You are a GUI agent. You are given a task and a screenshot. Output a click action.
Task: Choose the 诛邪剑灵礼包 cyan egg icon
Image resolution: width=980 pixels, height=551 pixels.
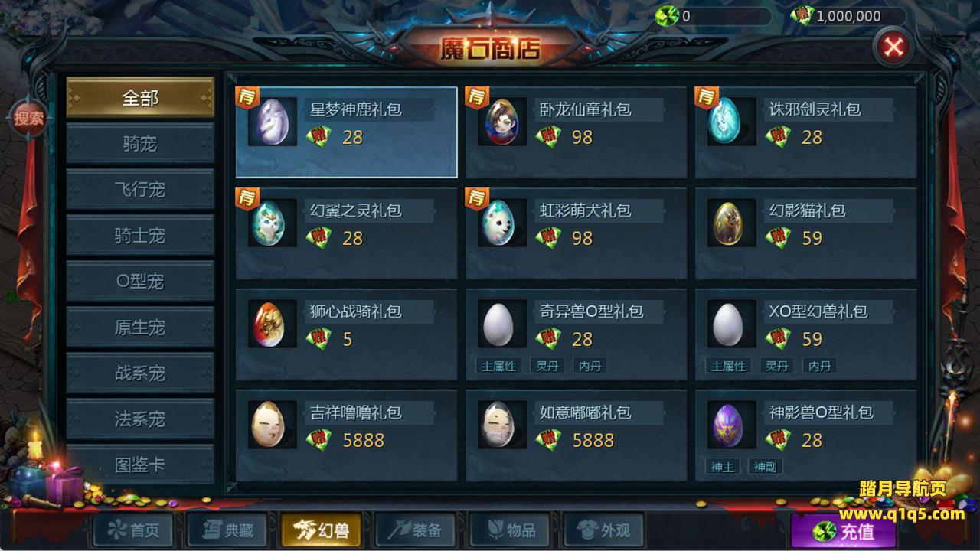(x=732, y=122)
